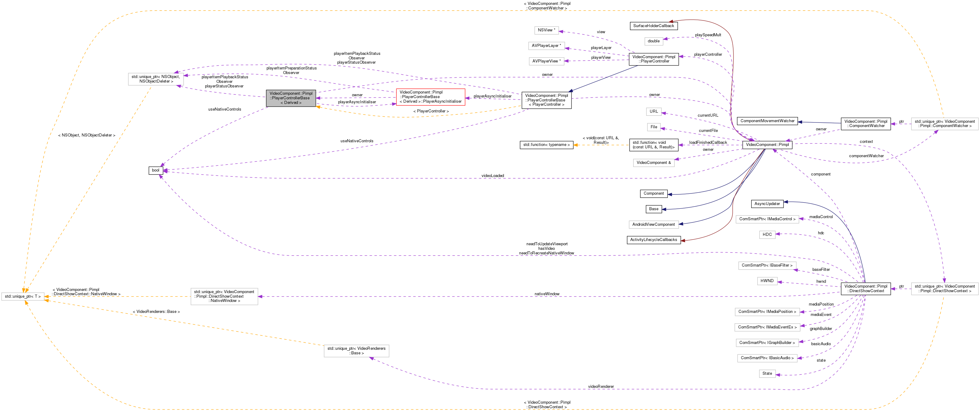Open the ComponentMovementWatcher node
Image resolution: width=980 pixels, height=411 pixels.
[767, 121]
